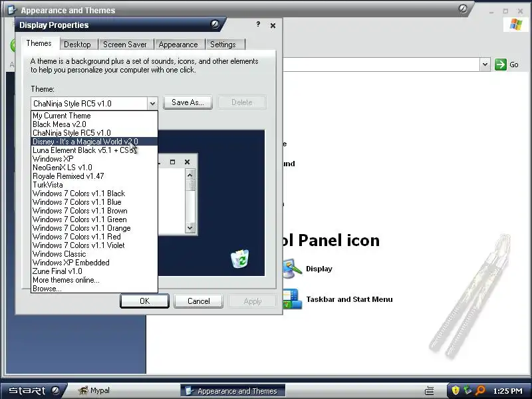Open the Screen Saver tab
This screenshot has height=399, width=532.
[x=125, y=45]
